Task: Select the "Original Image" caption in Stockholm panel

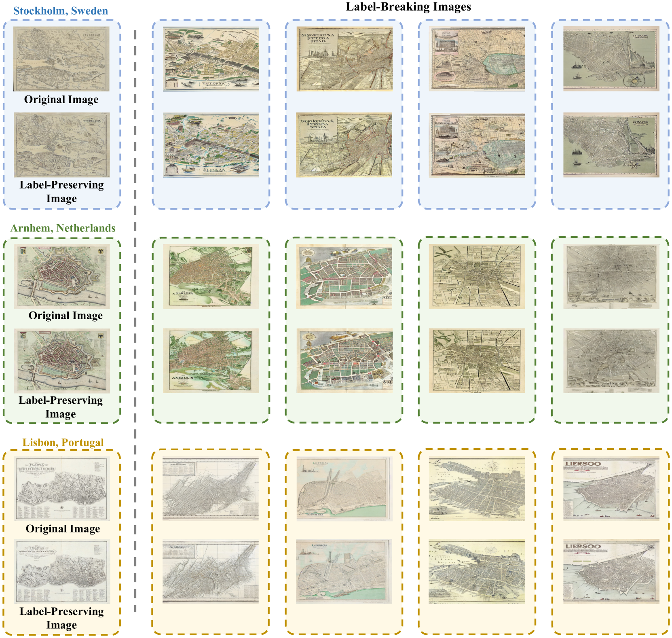Action: click(x=61, y=99)
